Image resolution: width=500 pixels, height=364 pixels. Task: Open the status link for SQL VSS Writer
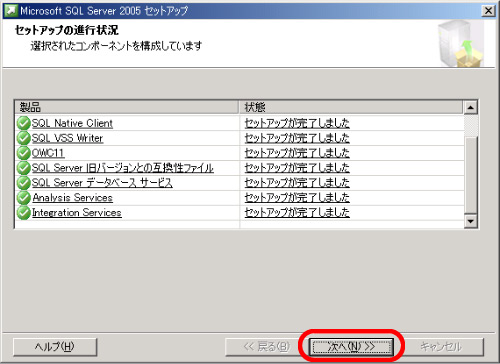tap(297, 138)
